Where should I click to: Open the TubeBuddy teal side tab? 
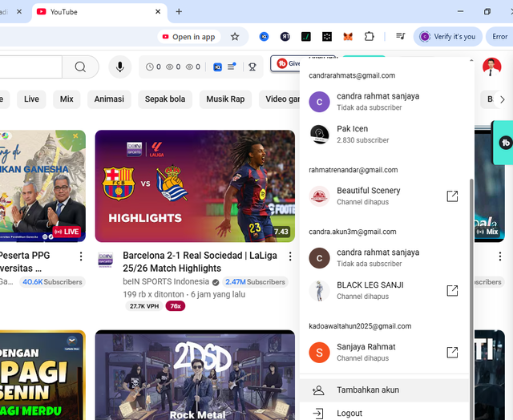click(x=503, y=143)
